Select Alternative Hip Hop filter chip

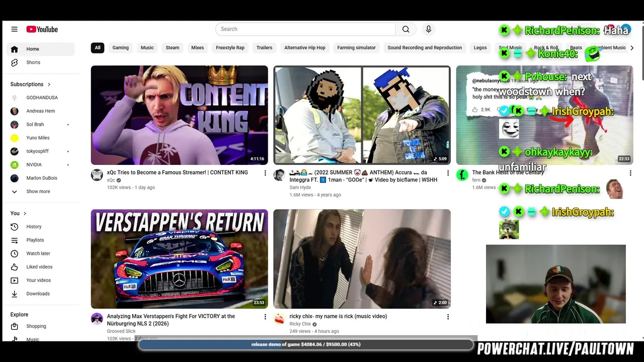click(305, 48)
